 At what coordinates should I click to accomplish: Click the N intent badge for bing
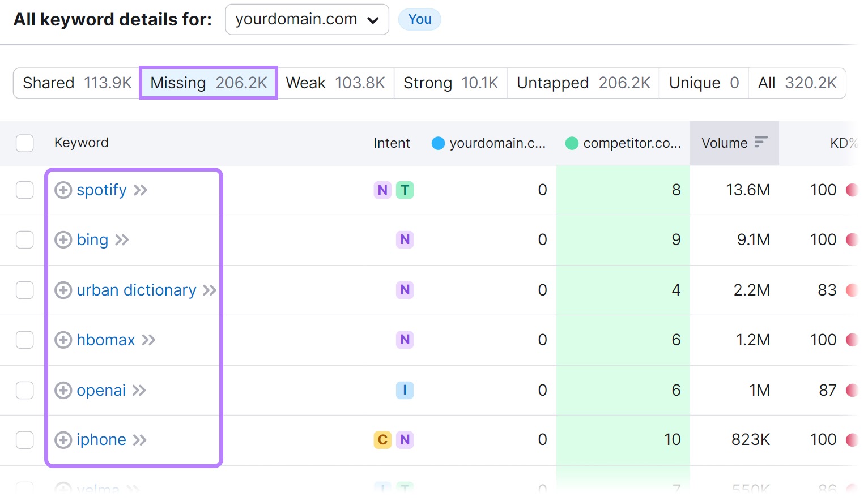click(405, 240)
